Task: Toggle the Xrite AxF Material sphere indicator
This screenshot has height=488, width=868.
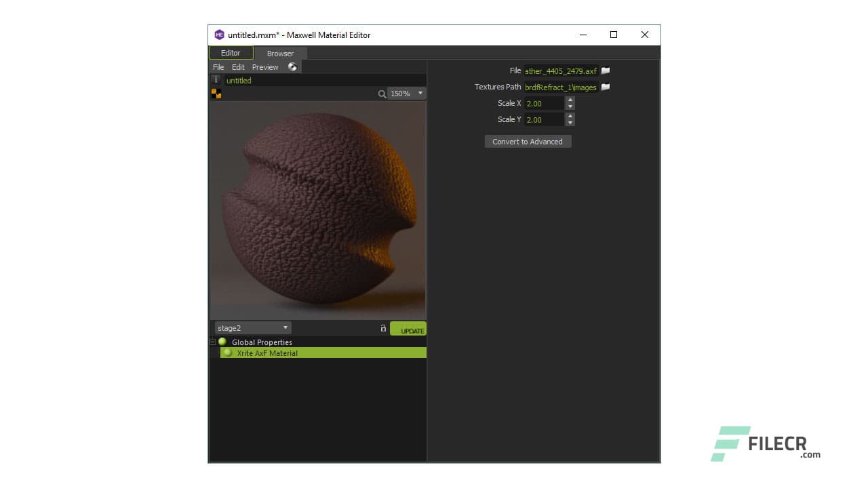Action: 227,352
